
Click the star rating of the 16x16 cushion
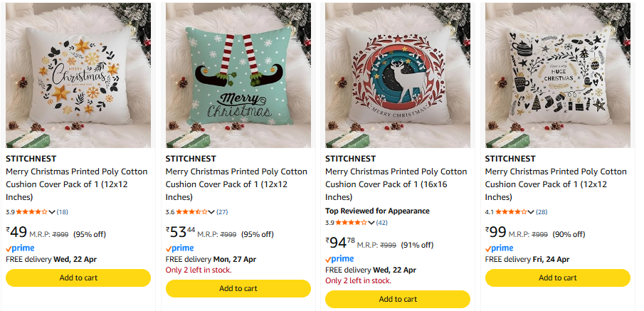(352, 223)
